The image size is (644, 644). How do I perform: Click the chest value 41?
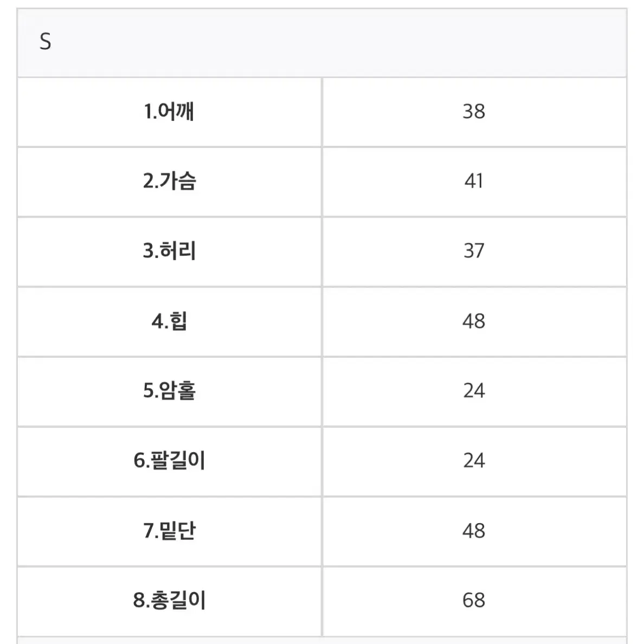(x=474, y=182)
